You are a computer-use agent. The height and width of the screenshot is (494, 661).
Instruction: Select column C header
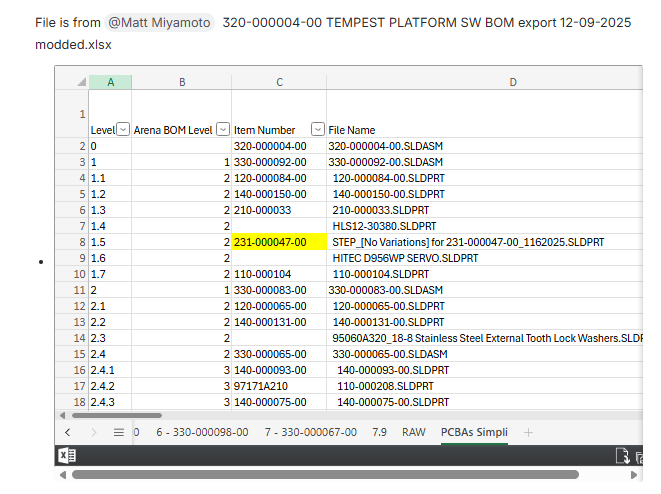coord(279,82)
